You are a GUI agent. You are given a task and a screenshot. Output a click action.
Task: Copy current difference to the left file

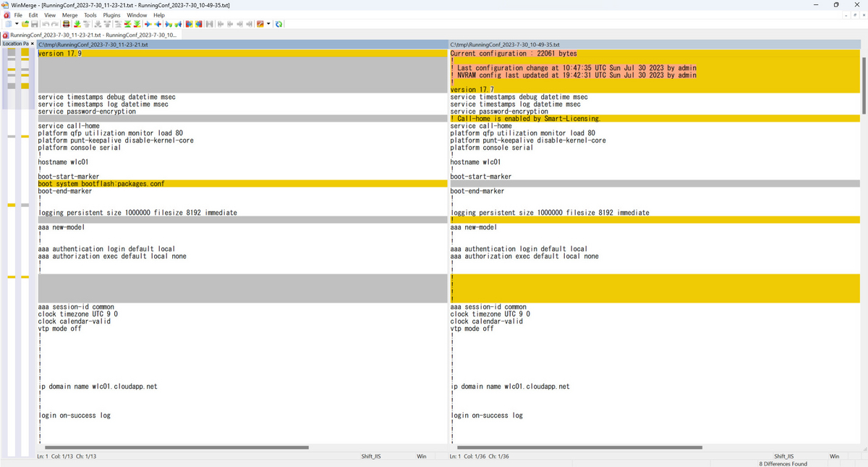pos(157,24)
